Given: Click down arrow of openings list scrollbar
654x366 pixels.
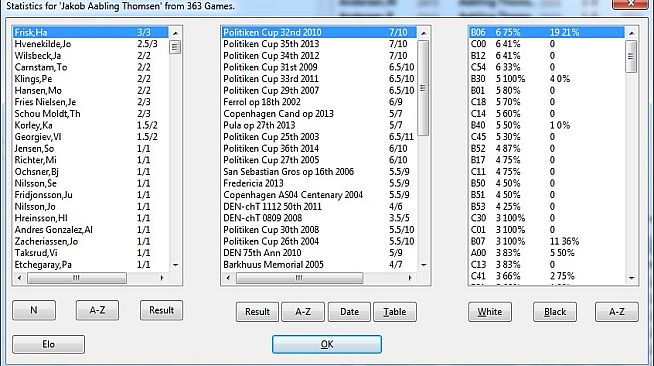Looking at the screenshot, I should click(x=631, y=278).
